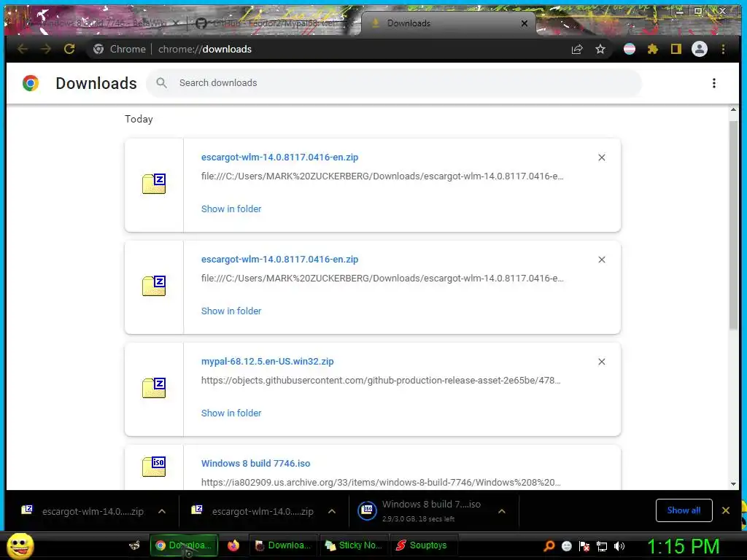Open the topmost escargot-wlm-14.0.8117.0416-en.zip link
The height and width of the screenshot is (560, 747).
(x=279, y=157)
